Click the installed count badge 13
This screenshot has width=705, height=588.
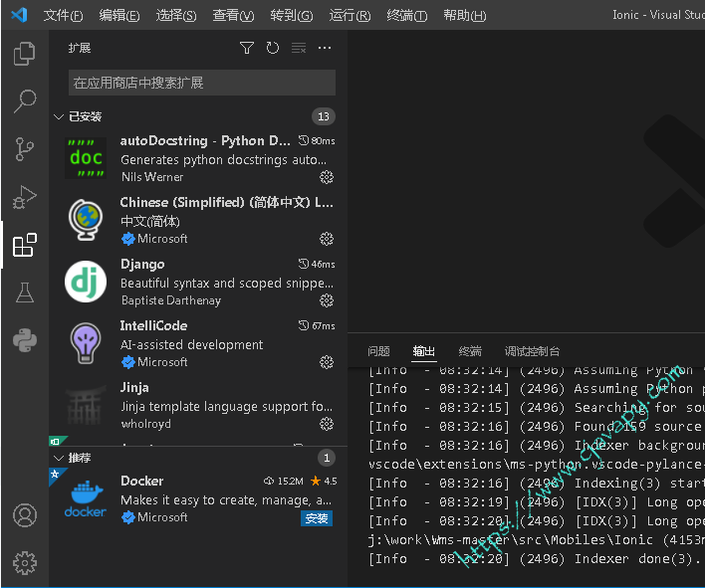[324, 116]
